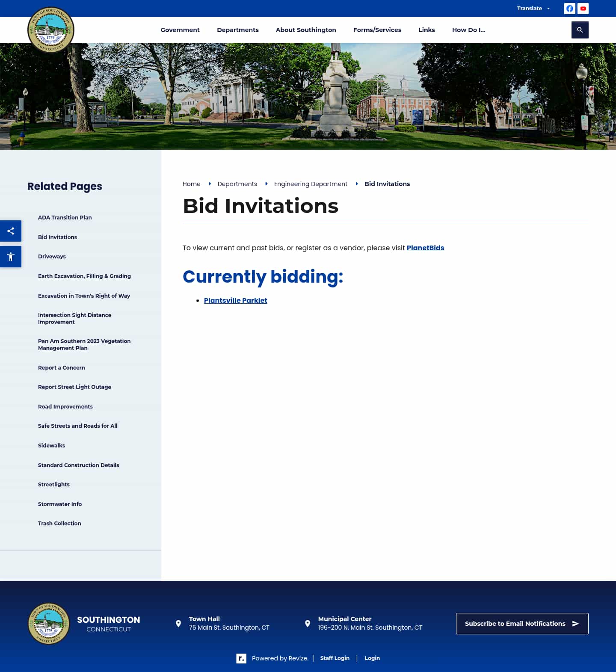Click the Powered by Revize link
The height and width of the screenshot is (672, 616).
pos(280,658)
